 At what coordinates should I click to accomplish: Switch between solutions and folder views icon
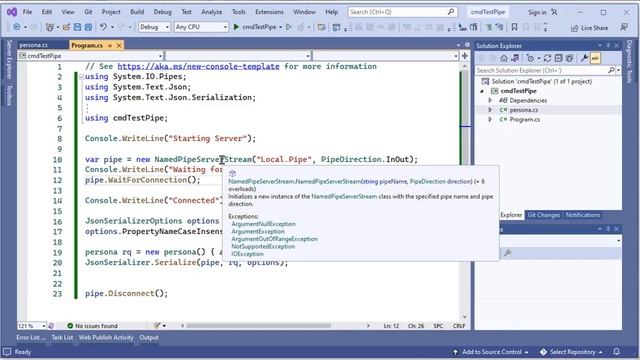pos(516,58)
